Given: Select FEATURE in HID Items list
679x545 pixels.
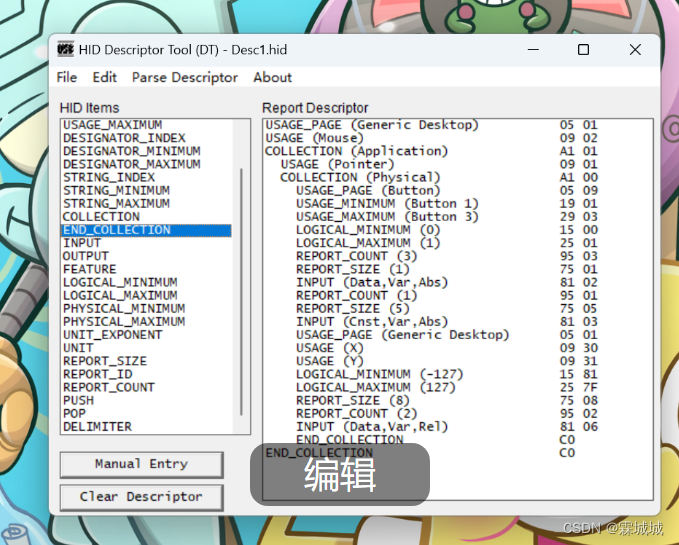Looking at the screenshot, I should [146, 269].
